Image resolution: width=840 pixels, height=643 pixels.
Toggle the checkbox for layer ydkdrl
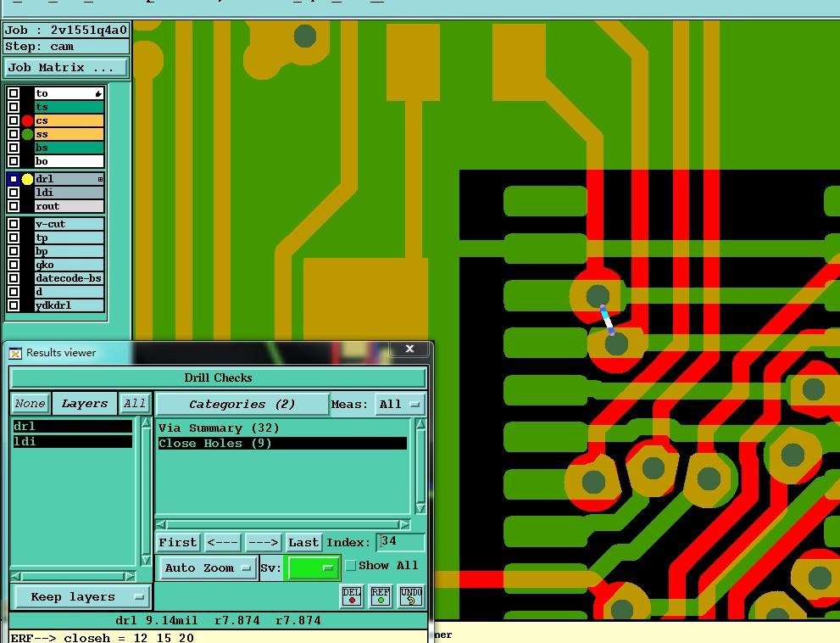(x=14, y=305)
